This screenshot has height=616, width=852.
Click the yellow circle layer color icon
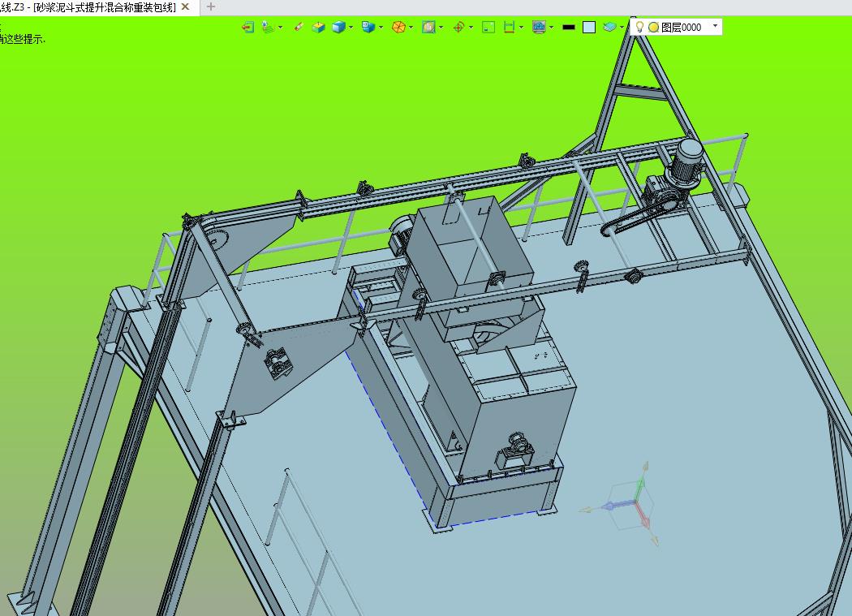pyautogui.click(x=654, y=27)
